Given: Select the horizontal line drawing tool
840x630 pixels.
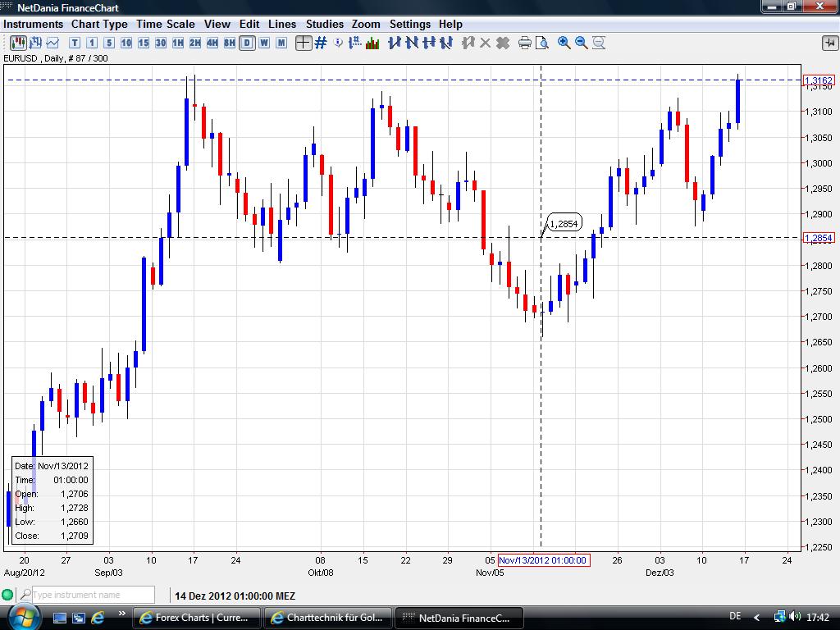Looking at the screenshot, I should point(428,43).
